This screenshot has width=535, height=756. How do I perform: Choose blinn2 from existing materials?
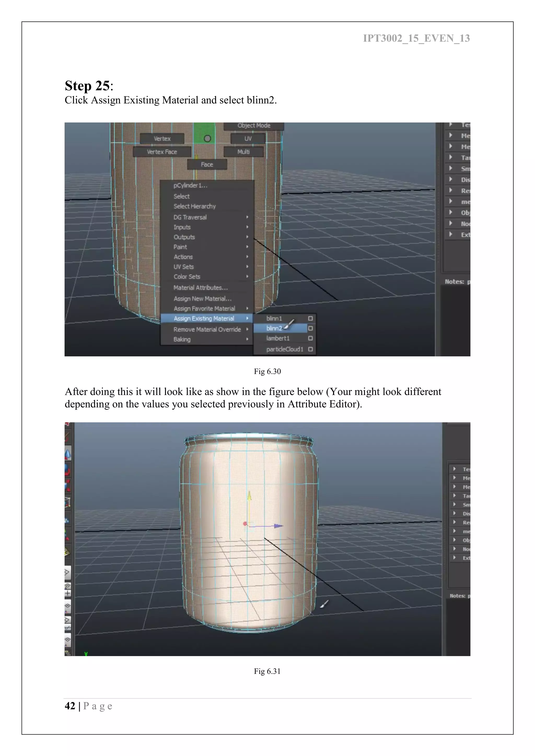coord(274,328)
